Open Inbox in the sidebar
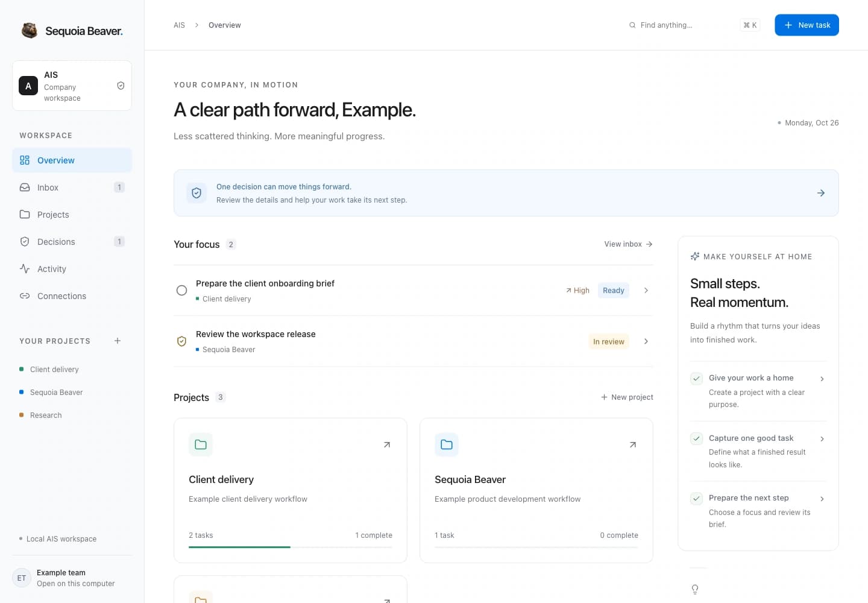The image size is (868, 603). pyautogui.click(x=72, y=188)
